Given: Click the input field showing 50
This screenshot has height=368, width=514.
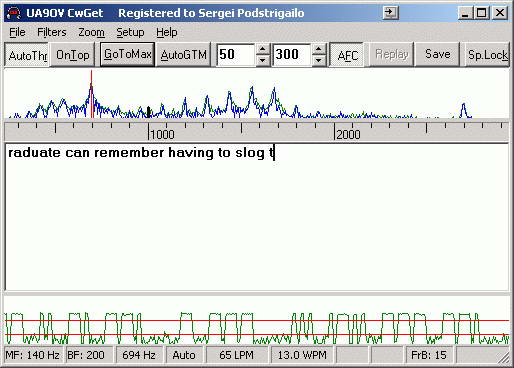Looking at the screenshot, I should point(236,54).
